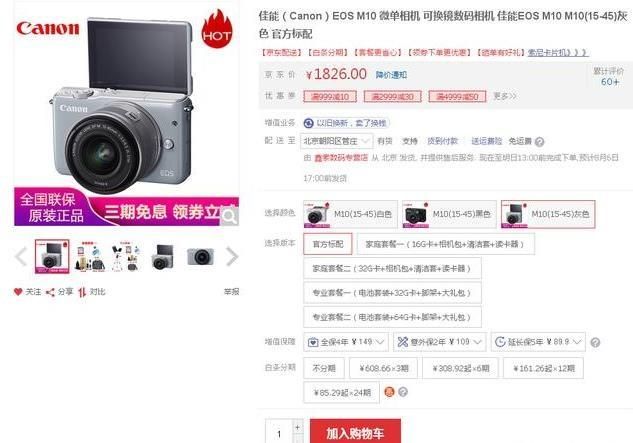The image size is (633, 443).
Task: Go to previous thumbnails with left arrow
Action: [x=21, y=256]
